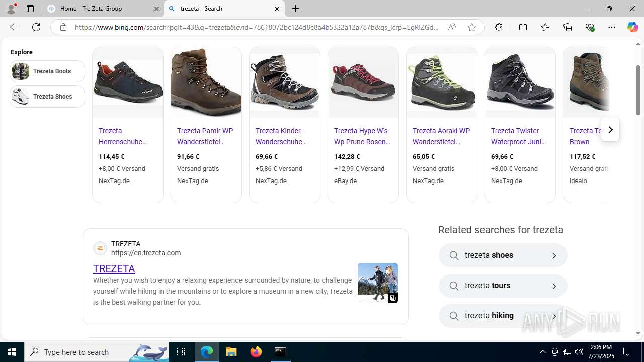Click the taskbar search box
Image resolution: width=644 pixels, height=362 pixels.
pyautogui.click(x=97, y=352)
